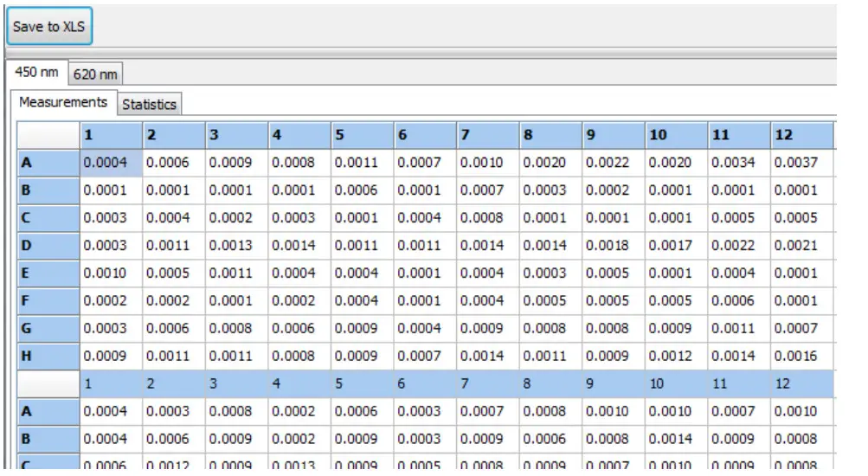Image resolution: width=868 pixels, height=476 pixels.
Task: Select row H column 12 value 0.0016
Action: pos(801,357)
